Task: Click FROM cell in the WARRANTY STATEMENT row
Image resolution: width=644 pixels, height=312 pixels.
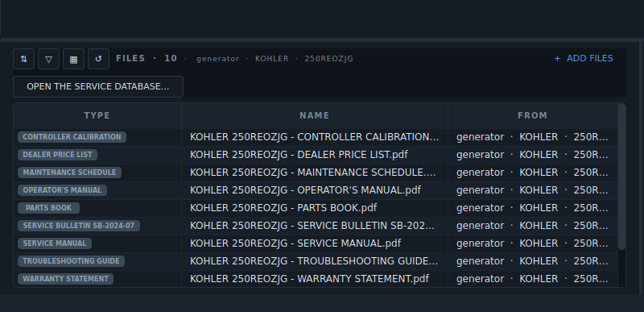Action: [x=532, y=278]
